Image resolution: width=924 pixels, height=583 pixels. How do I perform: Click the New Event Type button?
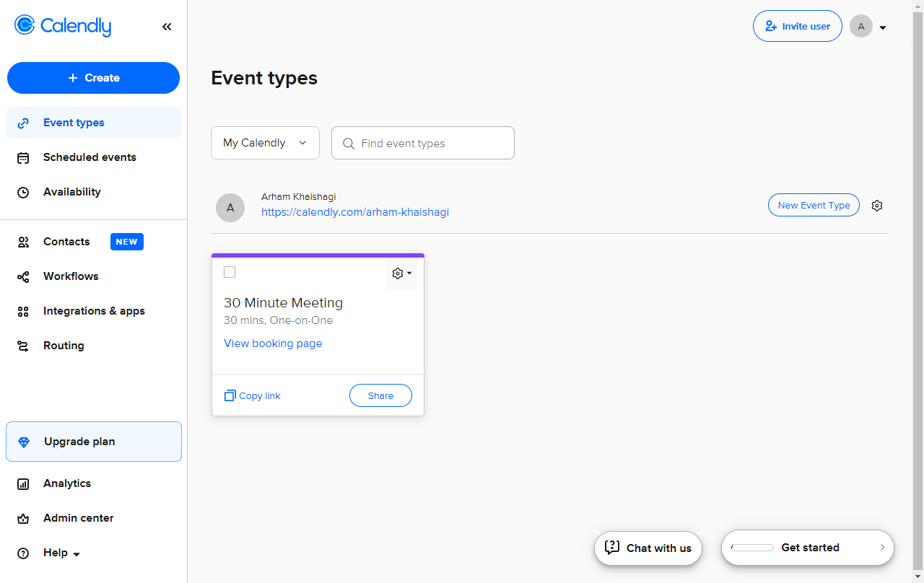[814, 205]
